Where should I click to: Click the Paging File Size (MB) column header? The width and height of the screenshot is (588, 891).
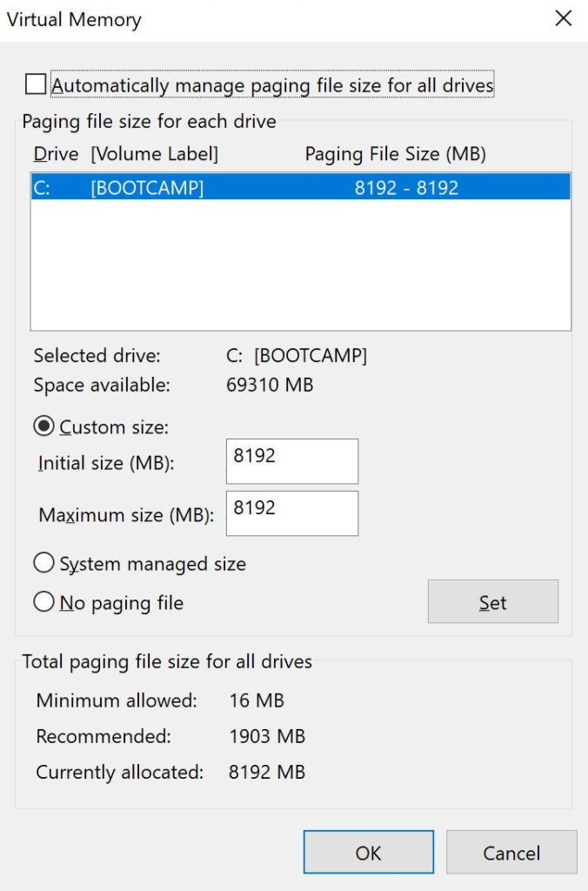tap(395, 154)
